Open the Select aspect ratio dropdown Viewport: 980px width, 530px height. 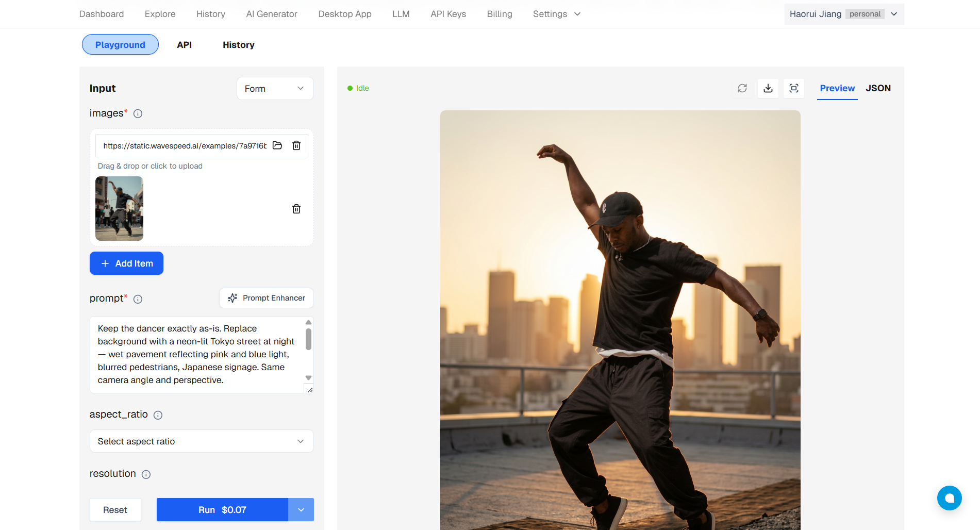(202, 441)
